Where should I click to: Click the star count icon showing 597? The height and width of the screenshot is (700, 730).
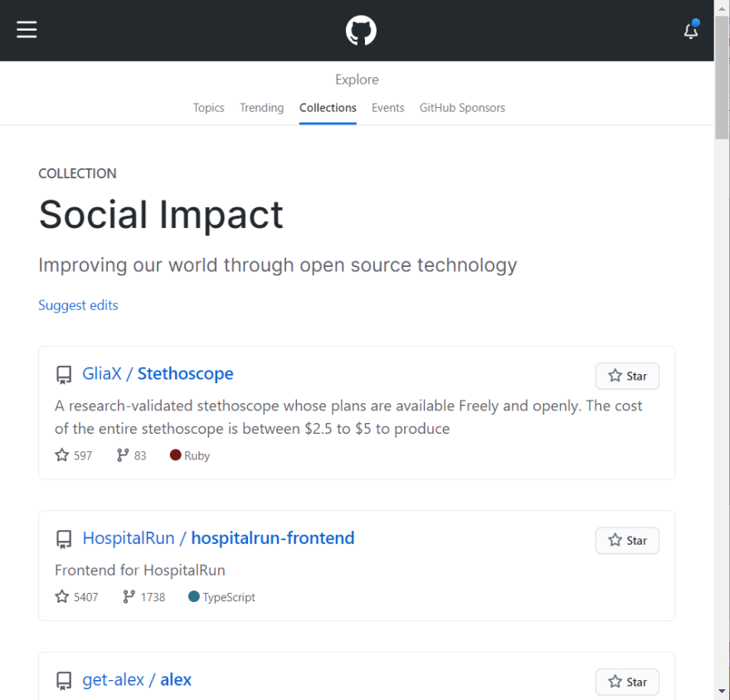62,455
